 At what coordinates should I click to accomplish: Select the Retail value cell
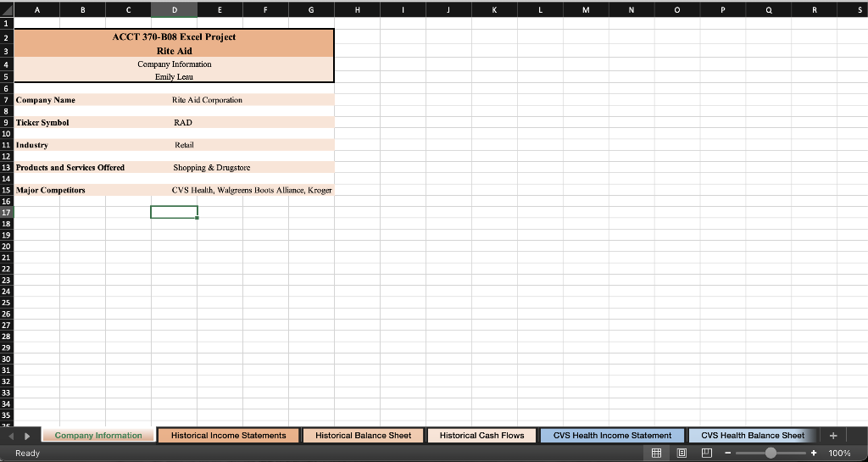(x=184, y=145)
